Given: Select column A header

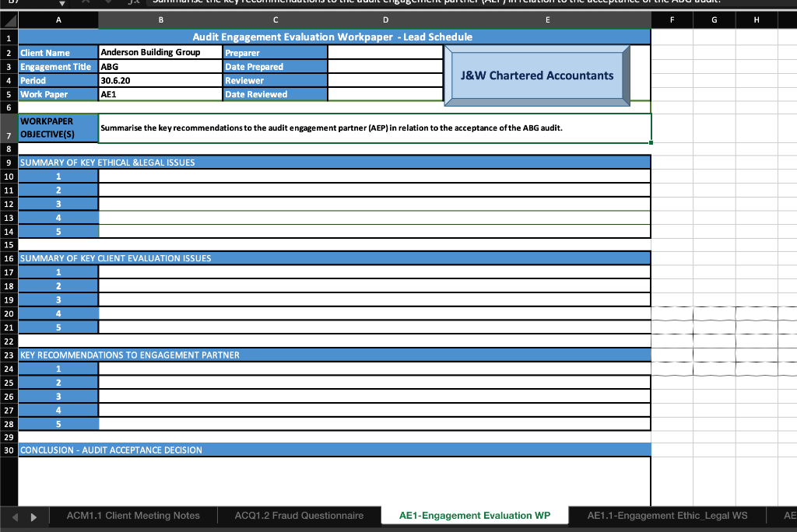Looking at the screenshot, I should pos(58,20).
